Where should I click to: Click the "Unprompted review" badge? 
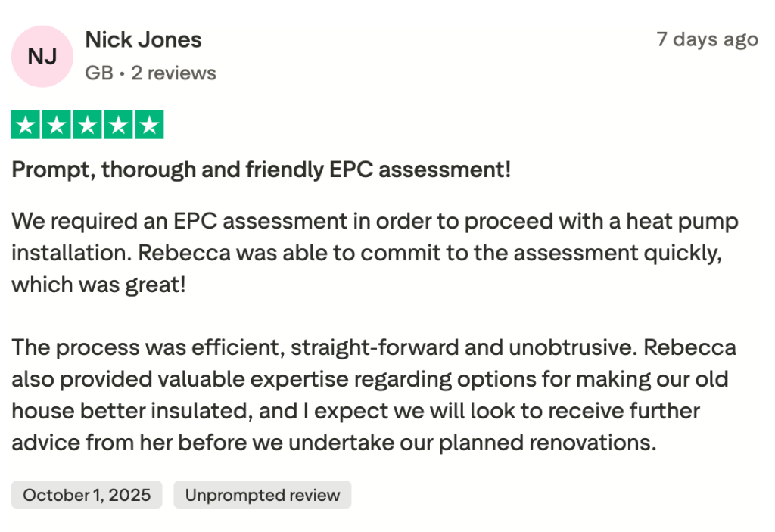(263, 496)
